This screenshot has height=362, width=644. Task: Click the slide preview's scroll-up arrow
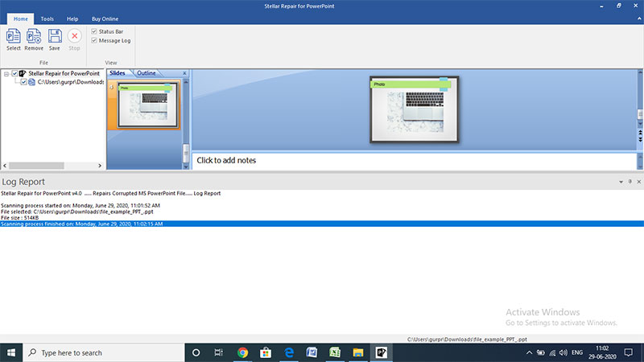640,72
